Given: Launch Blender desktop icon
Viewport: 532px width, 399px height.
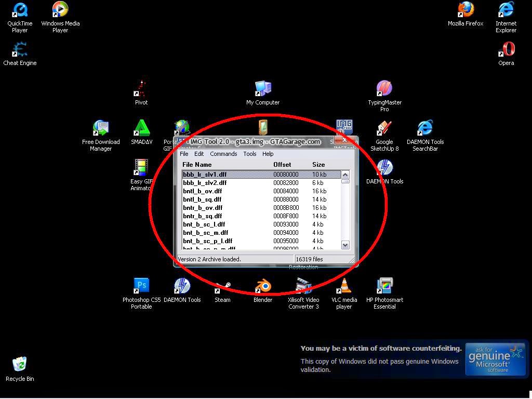Looking at the screenshot, I should click(263, 290).
